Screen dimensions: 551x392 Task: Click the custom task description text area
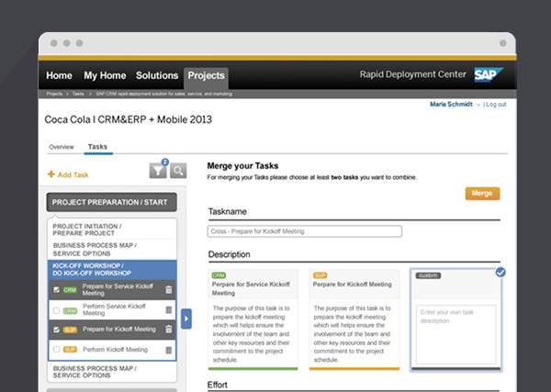pos(456,335)
